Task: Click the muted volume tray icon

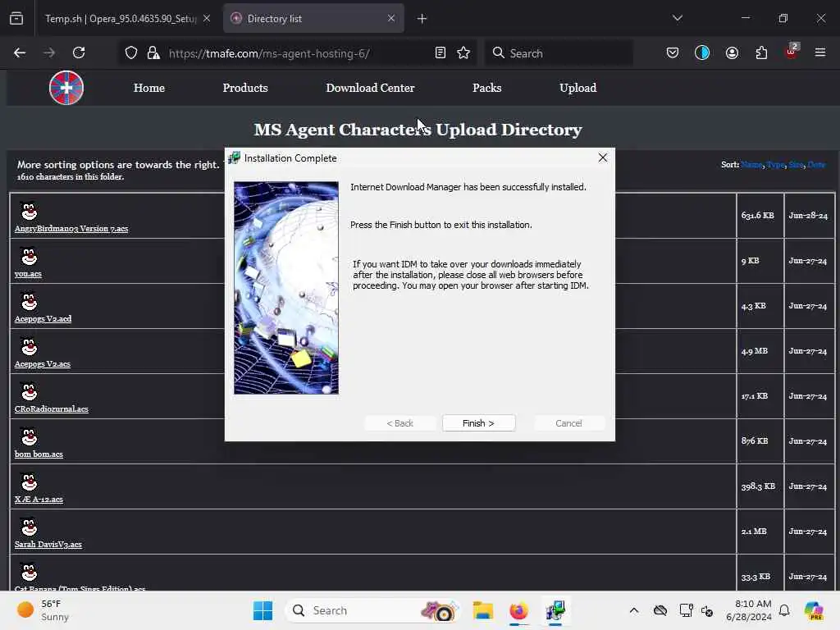Action: pyautogui.click(x=707, y=610)
